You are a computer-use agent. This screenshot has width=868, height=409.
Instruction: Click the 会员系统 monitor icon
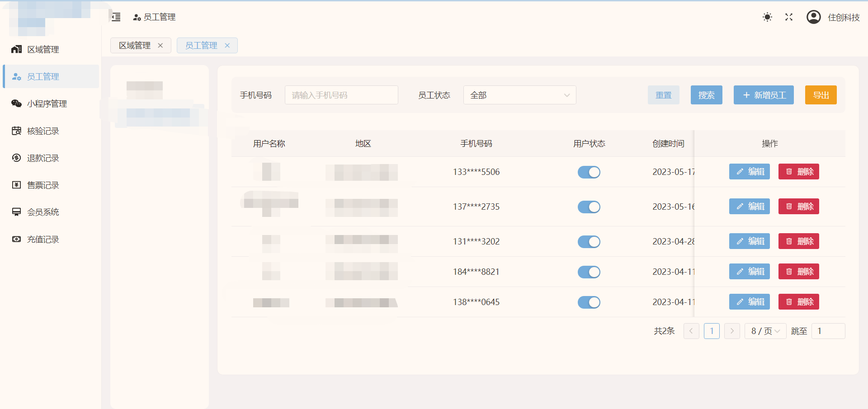[x=17, y=212]
